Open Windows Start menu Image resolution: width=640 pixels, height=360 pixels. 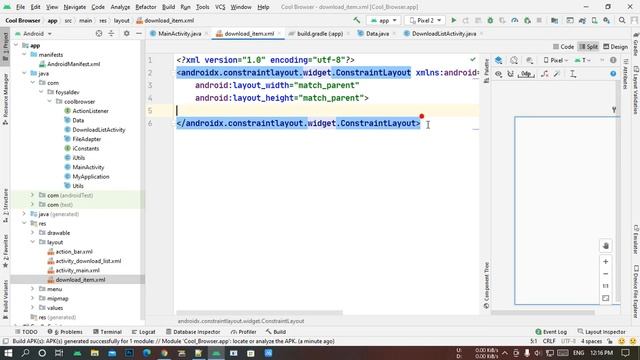(x=8, y=353)
